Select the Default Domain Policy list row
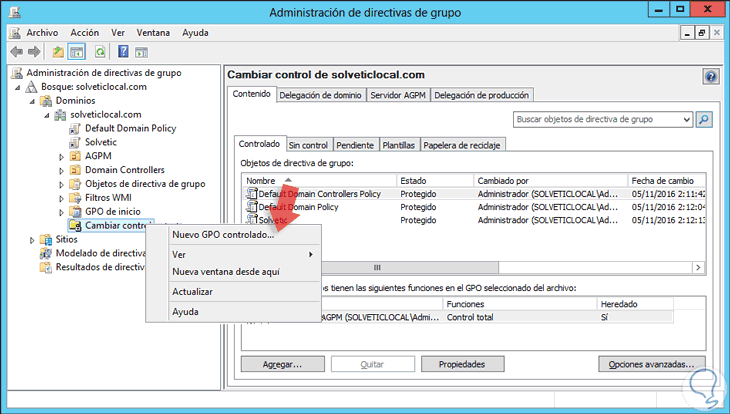This screenshot has width=730, height=414. point(474,207)
